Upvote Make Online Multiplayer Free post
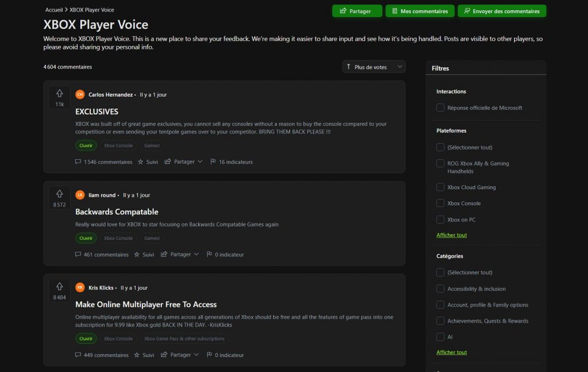The image size is (588, 372). point(59,286)
